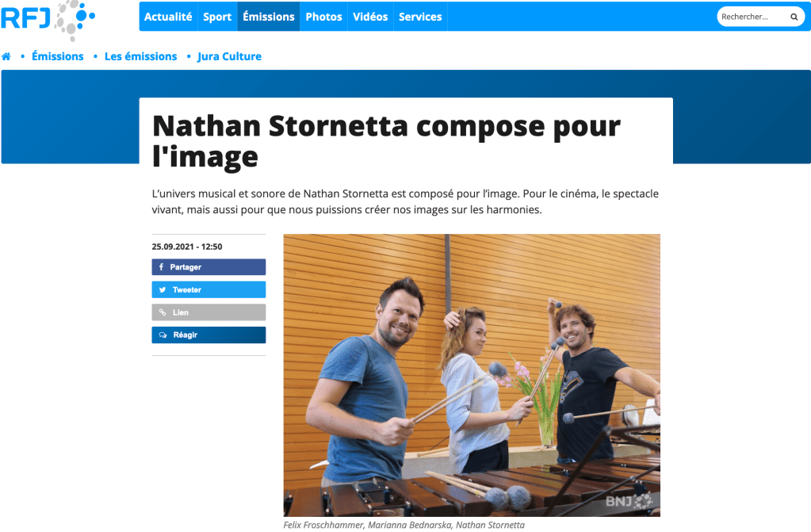
Task: Click the chain link icon
Action: (163, 312)
